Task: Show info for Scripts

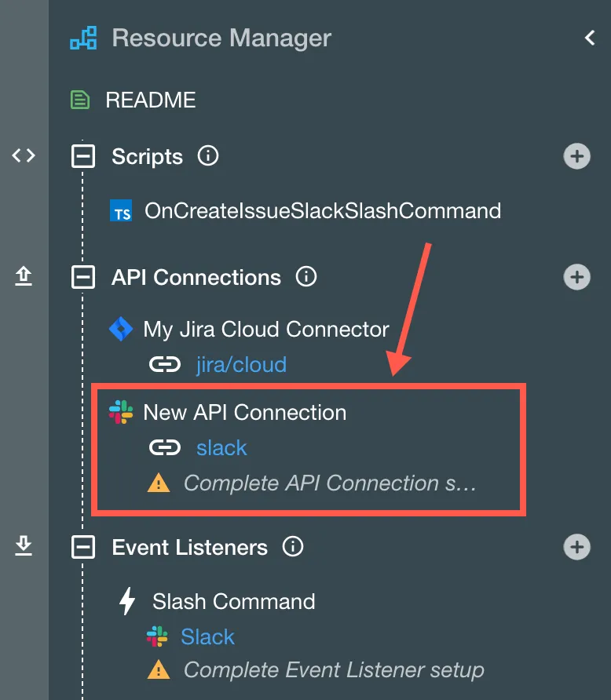Action: (x=208, y=156)
